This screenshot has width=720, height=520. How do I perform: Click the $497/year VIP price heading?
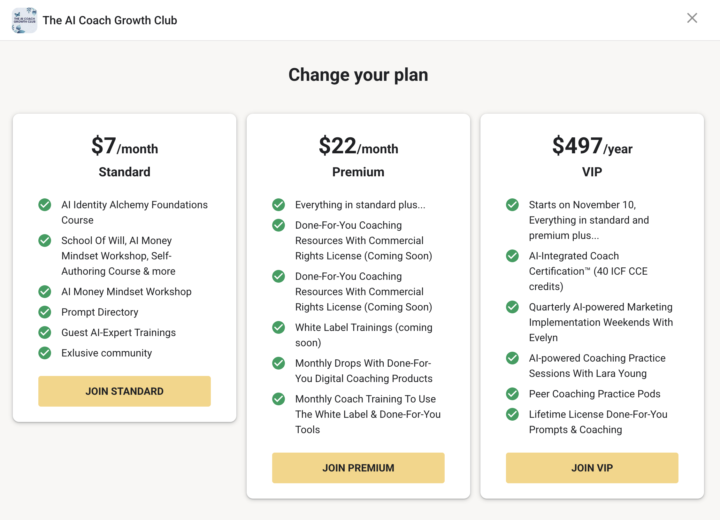(x=592, y=147)
